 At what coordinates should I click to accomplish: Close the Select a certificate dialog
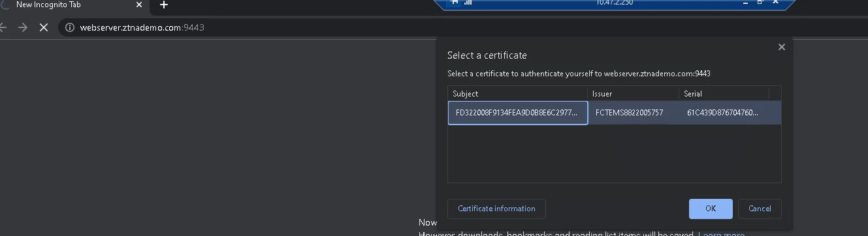pyautogui.click(x=781, y=47)
